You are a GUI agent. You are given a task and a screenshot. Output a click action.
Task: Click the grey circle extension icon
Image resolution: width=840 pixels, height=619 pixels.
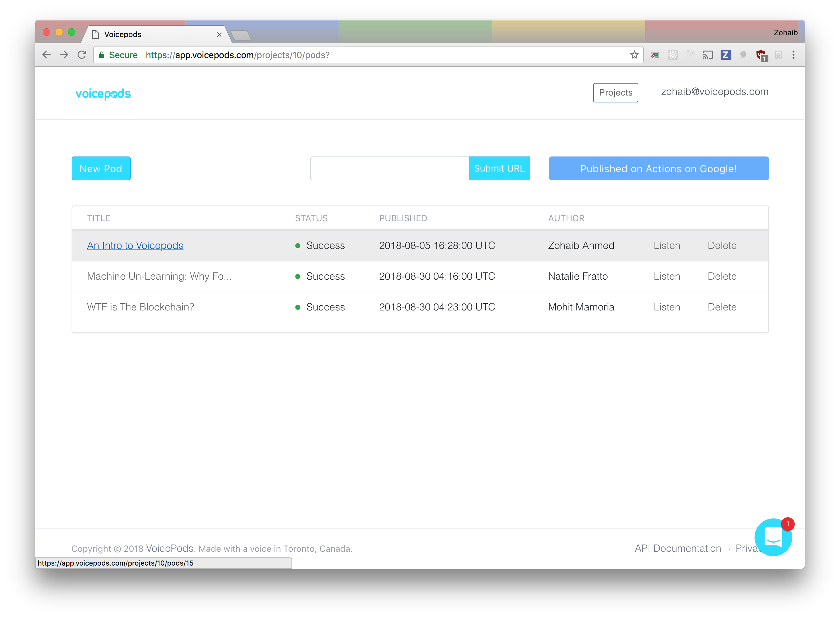[x=743, y=55]
